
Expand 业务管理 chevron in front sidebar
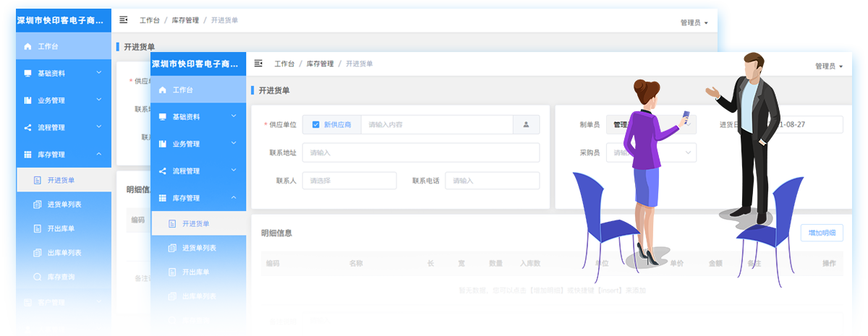pyautogui.click(x=233, y=144)
